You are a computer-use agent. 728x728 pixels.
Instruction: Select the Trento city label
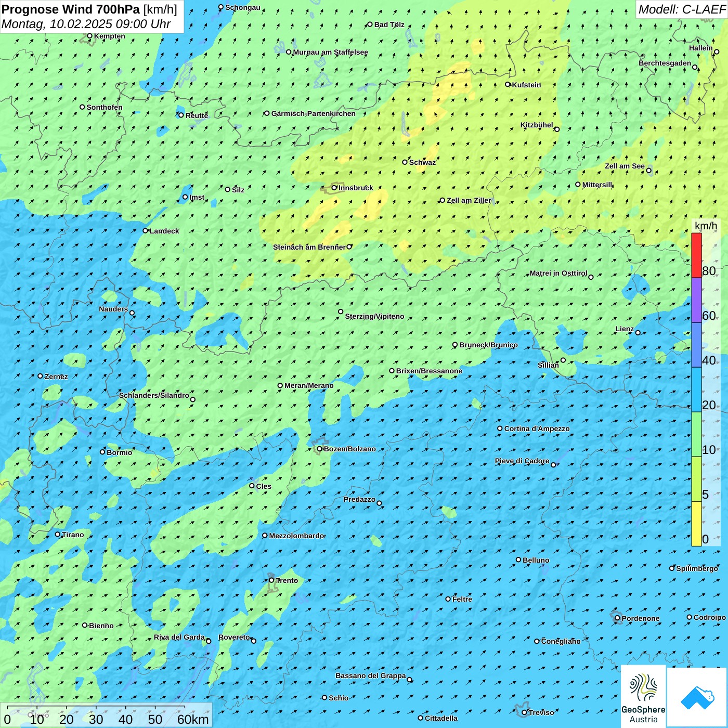(287, 580)
